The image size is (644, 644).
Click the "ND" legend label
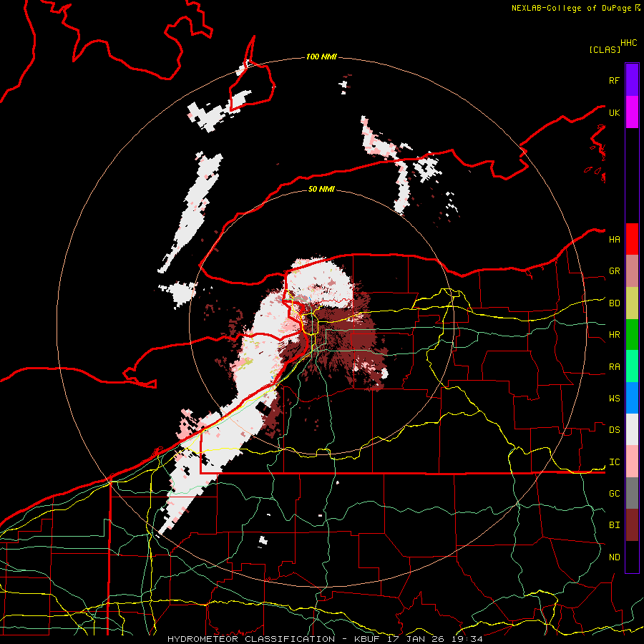coord(615,557)
